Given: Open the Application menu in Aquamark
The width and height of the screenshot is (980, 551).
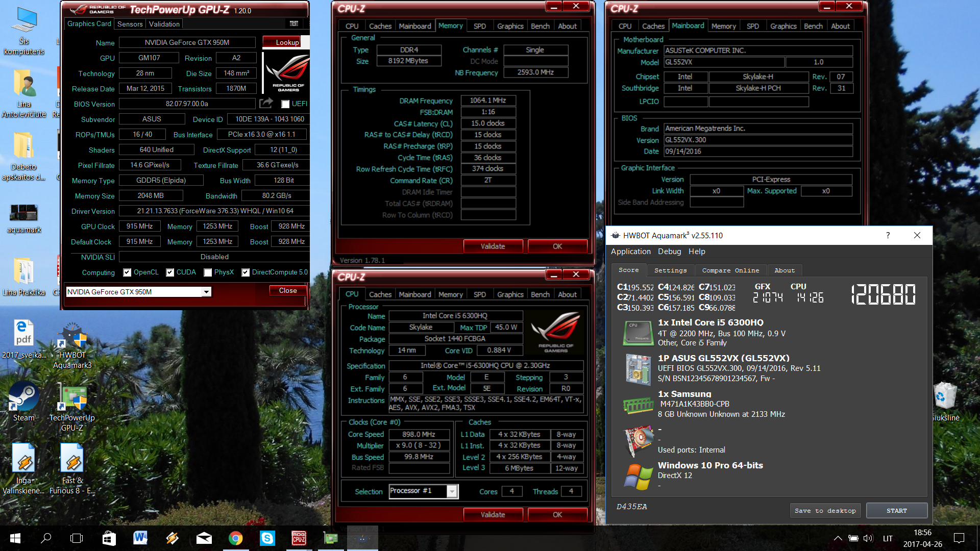Looking at the screenshot, I should (631, 252).
